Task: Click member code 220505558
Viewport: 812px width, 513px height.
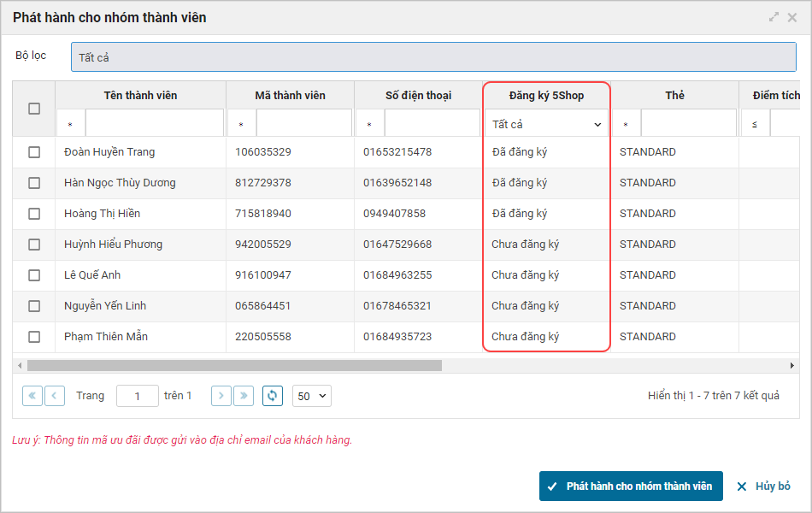Action: (x=263, y=337)
